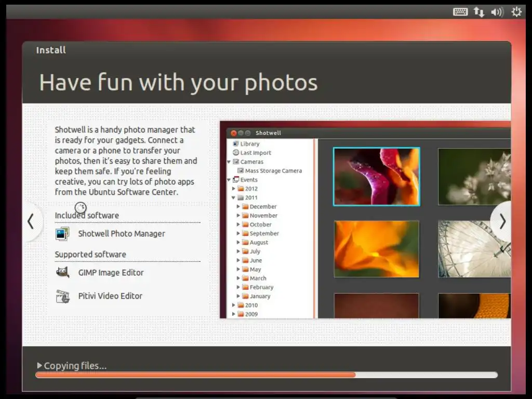The height and width of the screenshot is (399, 532).
Task: Select the November tree label
Action: tap(263, 216)
